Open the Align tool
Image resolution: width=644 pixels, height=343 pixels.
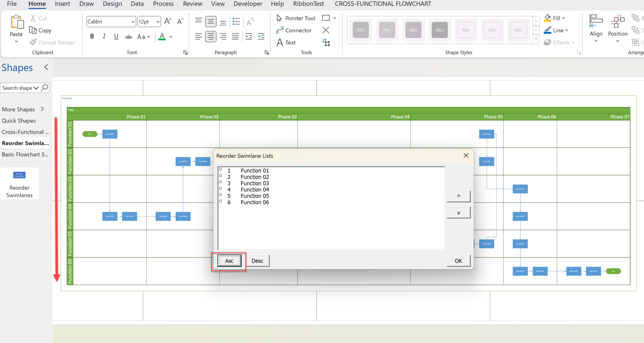(596, 28)
